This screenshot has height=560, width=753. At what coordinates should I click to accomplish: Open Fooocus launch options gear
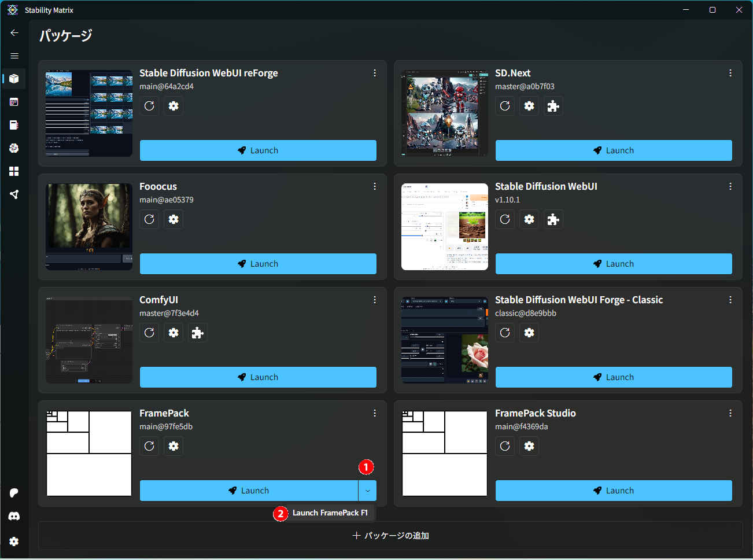click(x=174, y=219)
